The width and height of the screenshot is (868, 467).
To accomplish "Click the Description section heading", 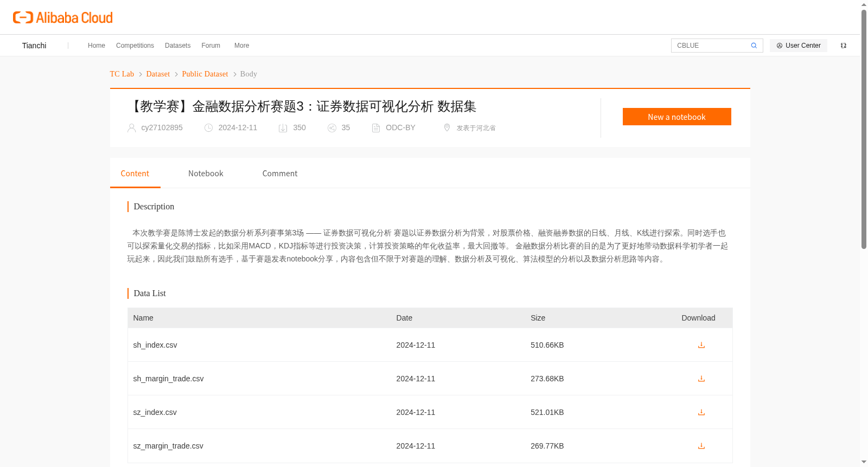I will click(x=154, y=207).
